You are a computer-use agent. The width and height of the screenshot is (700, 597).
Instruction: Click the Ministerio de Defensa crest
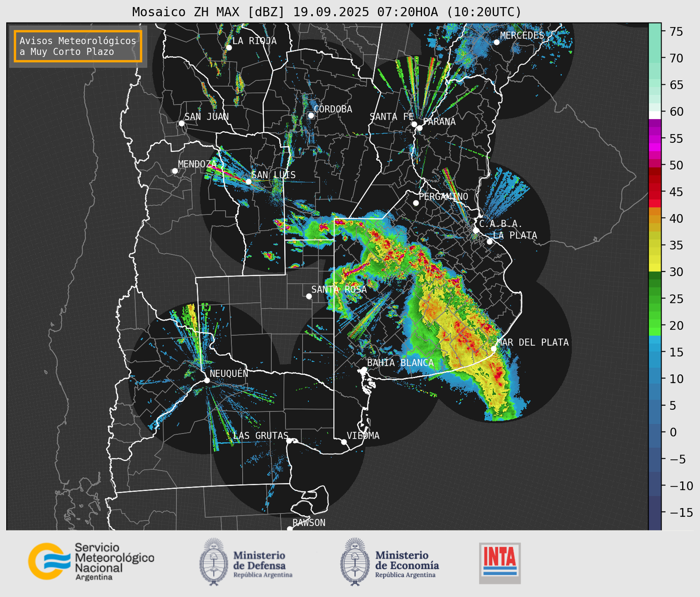214,562
